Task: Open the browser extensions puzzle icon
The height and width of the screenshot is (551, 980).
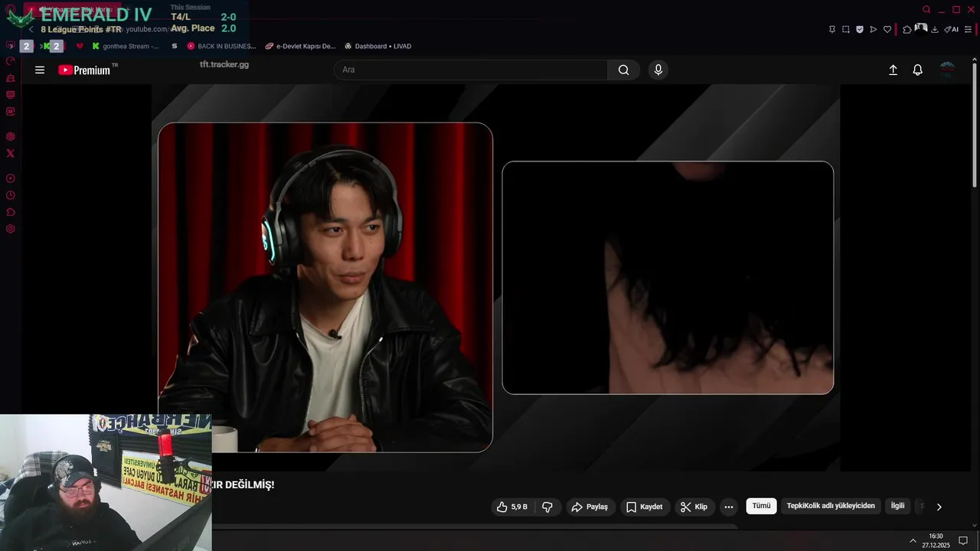Action: 907,29
